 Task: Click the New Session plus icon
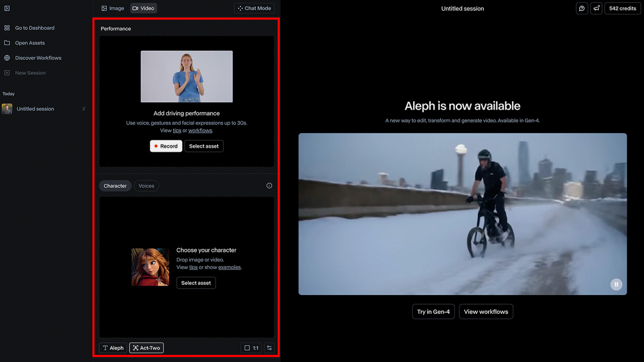point(7,73)
